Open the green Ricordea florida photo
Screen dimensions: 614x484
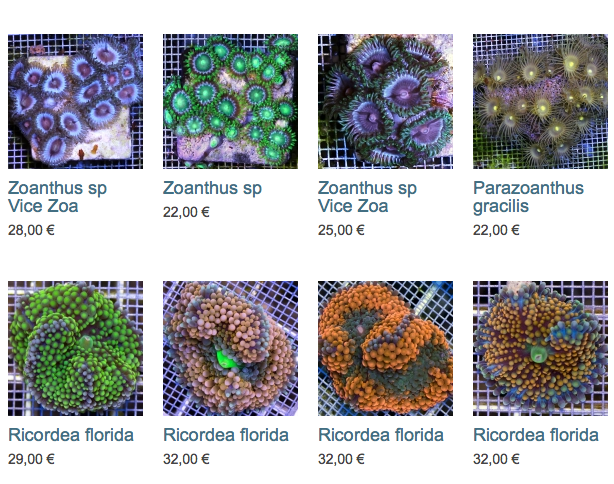(x=76, y=348)
